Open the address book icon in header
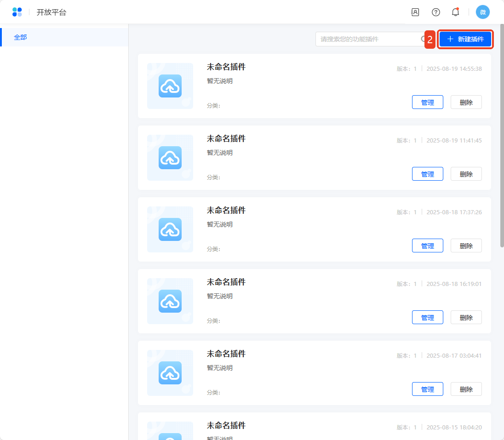This screenshot has width=504, height=440. [415, 12]
